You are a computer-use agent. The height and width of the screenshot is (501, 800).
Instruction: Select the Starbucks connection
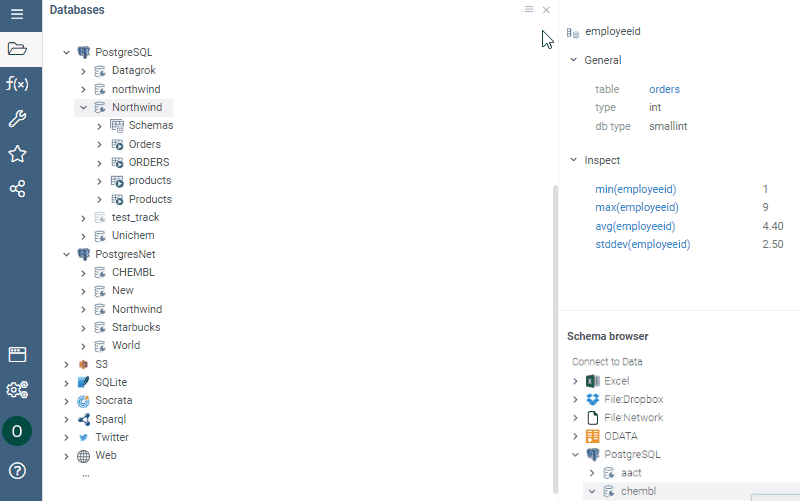coord(135,327)
